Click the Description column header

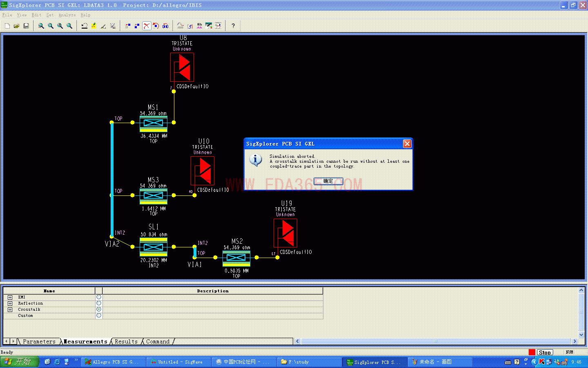click(x=213, y=291)
